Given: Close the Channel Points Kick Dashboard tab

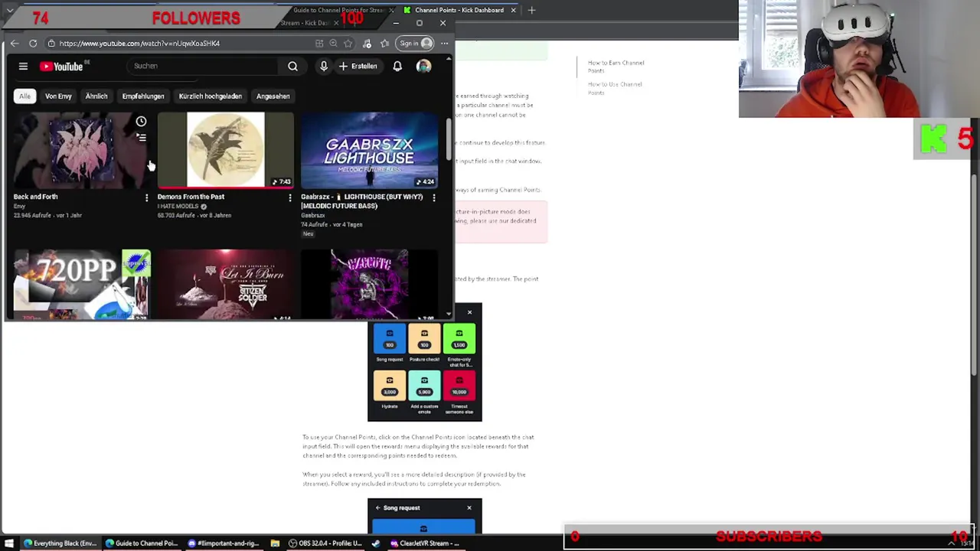Looking at the screenshot, I should pos(513,10).
